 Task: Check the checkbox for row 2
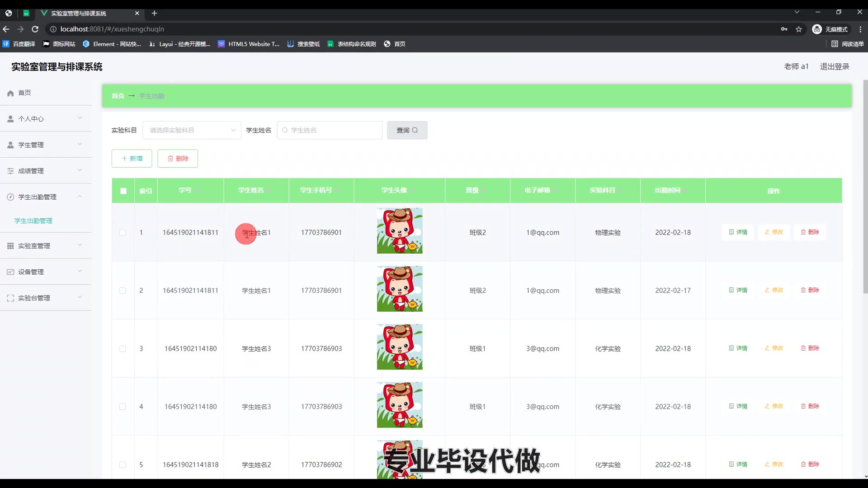click(x=123, y=291)
